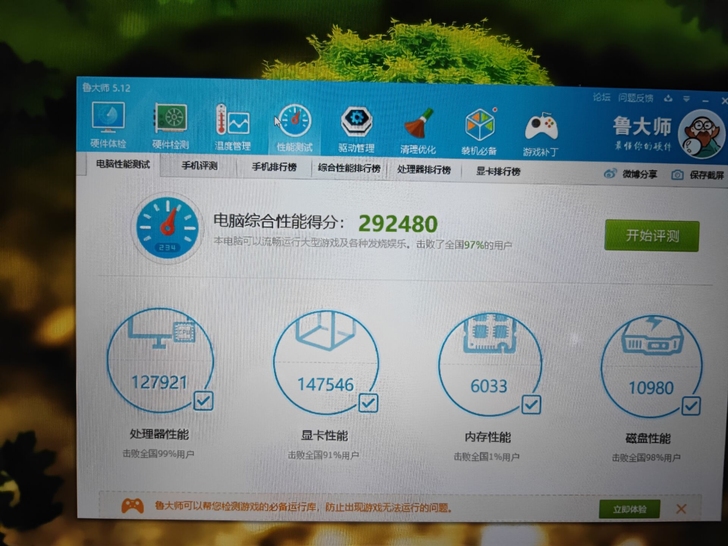
Task: Click the 内存性能 memory chip circle icon
Action: coord(490,364)
